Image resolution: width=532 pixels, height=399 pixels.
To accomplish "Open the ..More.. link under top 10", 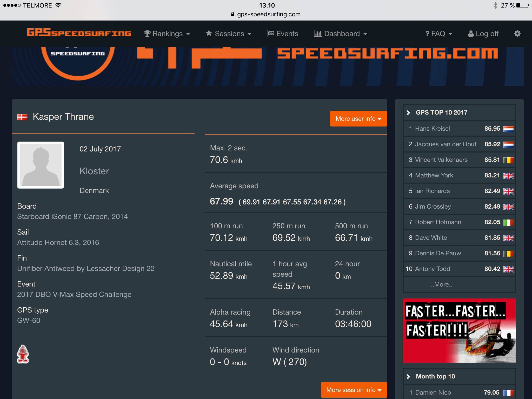I will coord(441,284).
